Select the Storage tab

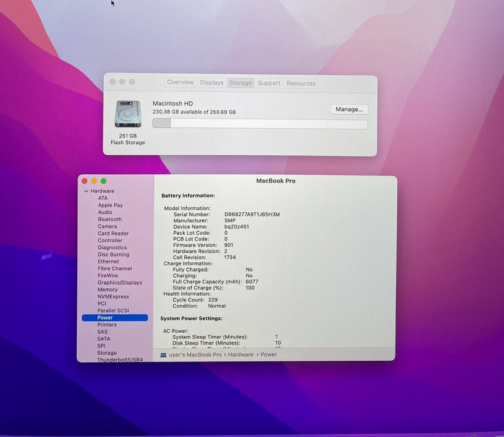click(240, 83)
